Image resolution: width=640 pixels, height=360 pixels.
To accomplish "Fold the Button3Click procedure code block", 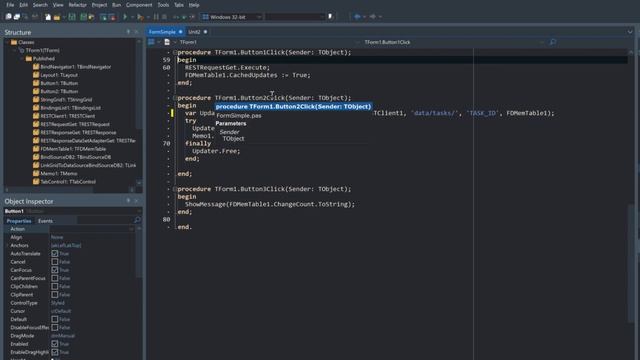I will click(175, 189).
